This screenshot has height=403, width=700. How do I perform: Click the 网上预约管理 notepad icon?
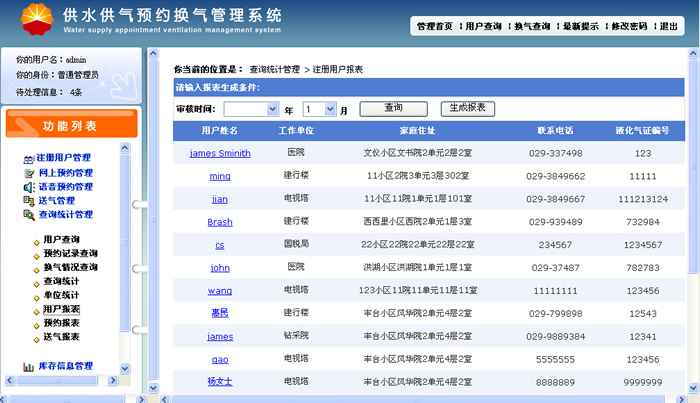pos(28,172)
